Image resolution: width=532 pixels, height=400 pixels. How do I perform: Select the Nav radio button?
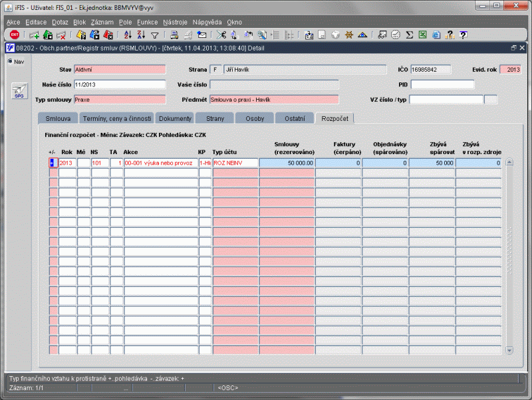[x=10, y=61]
